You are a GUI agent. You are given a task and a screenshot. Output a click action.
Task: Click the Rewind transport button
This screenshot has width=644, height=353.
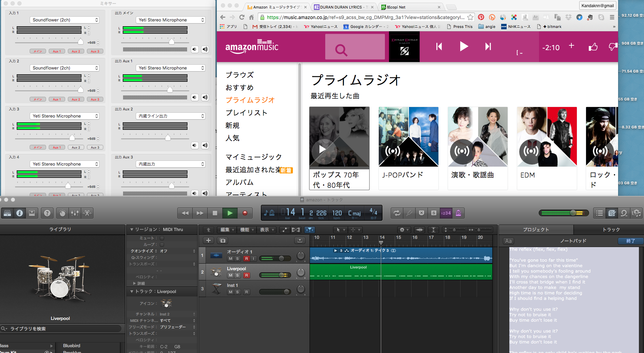coord(185,213)
